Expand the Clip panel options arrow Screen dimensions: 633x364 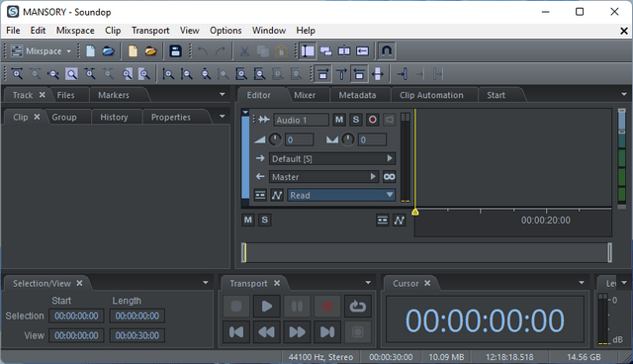pos(222,117)
